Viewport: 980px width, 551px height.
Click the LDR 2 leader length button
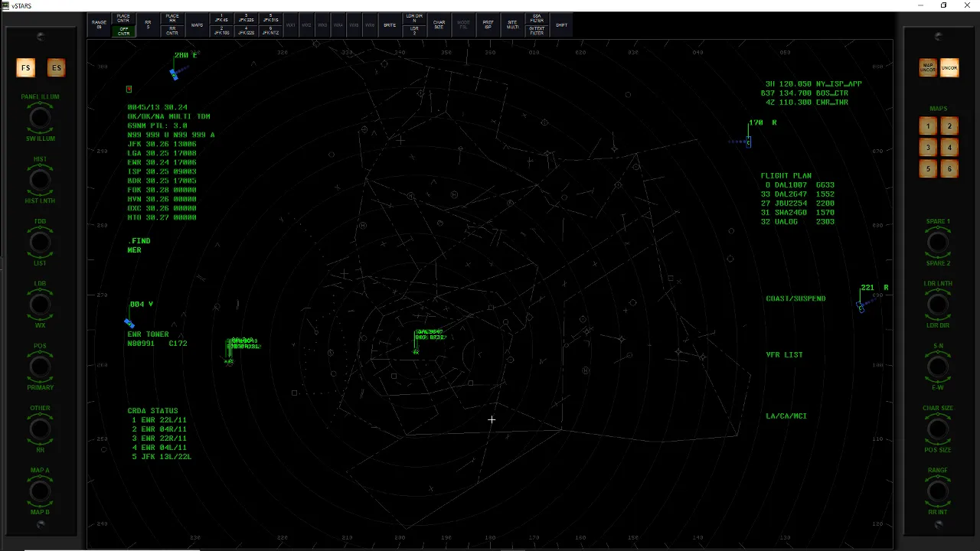[414, 31]
